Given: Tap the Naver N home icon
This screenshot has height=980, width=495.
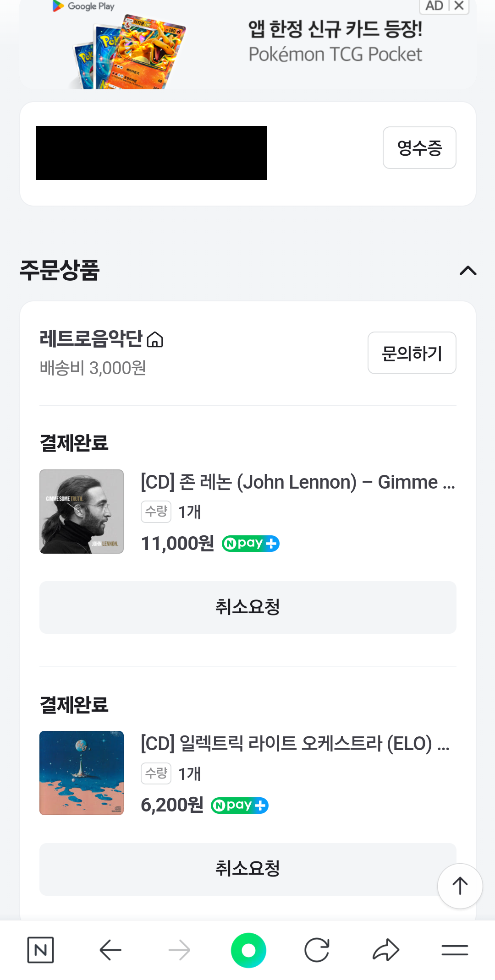Looking at the screenshot, I should coord(40,950).
